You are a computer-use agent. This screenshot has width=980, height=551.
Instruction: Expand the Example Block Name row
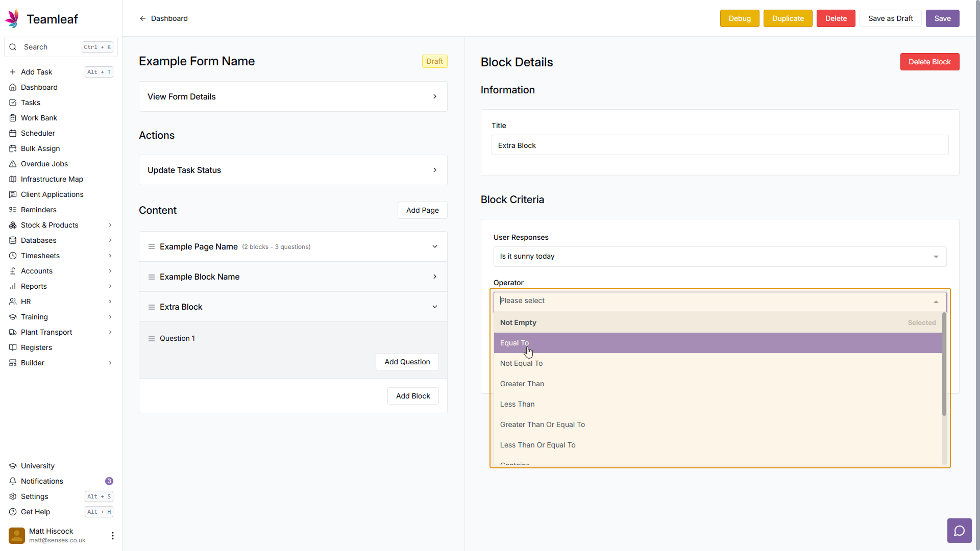[434, 277]
